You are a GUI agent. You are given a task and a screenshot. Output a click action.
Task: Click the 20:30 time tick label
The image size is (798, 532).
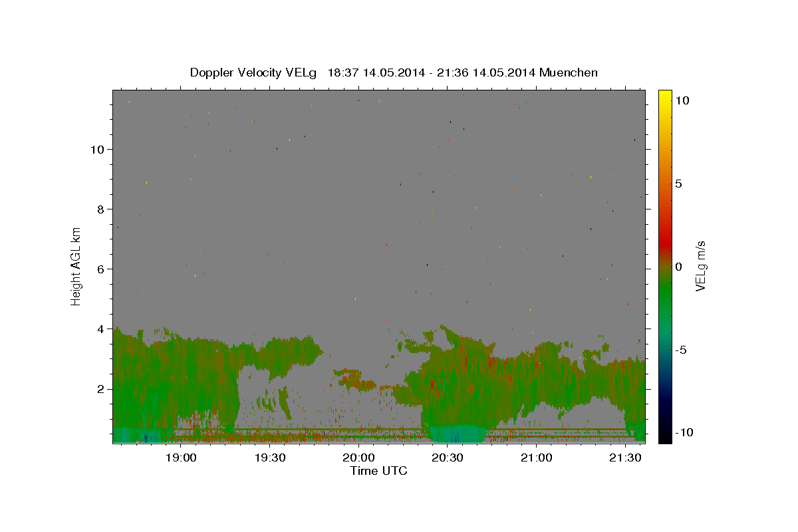(x=447, y=458)
